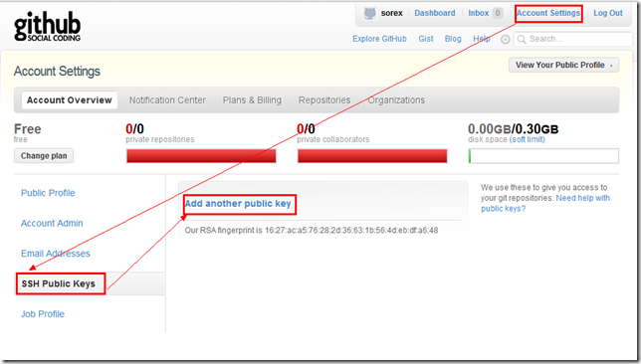Switch to the Notification Center tab

(x=167, y=100)
